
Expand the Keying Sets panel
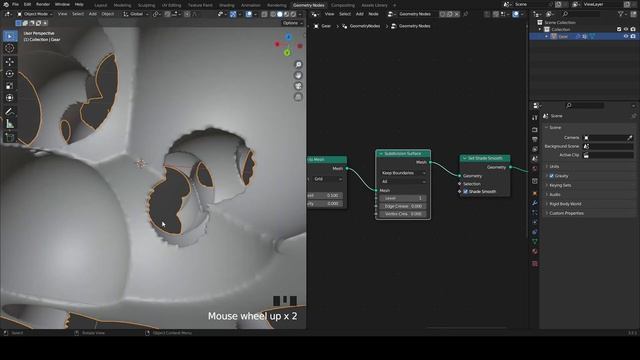pyautogui.click(x=560, y=185)
